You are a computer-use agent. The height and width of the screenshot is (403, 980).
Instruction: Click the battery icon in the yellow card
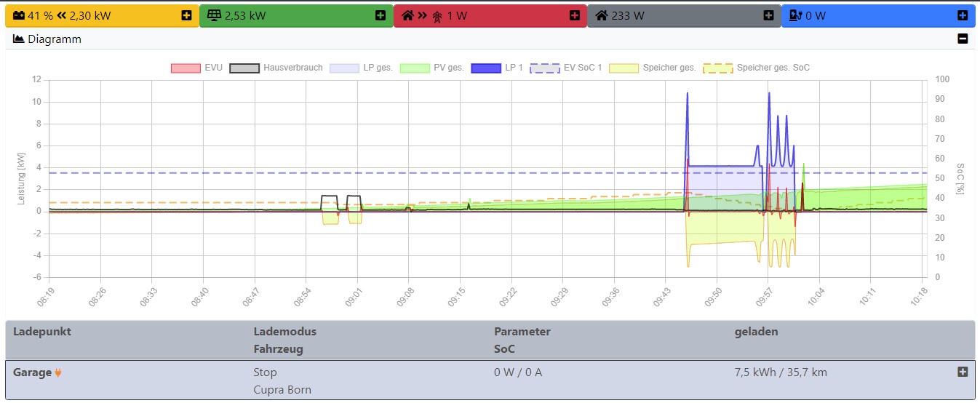click(17, 15)
